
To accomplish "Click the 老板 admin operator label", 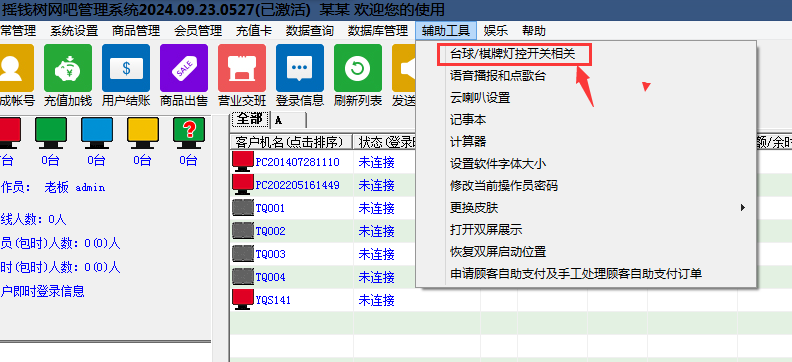I will point(75,187).
